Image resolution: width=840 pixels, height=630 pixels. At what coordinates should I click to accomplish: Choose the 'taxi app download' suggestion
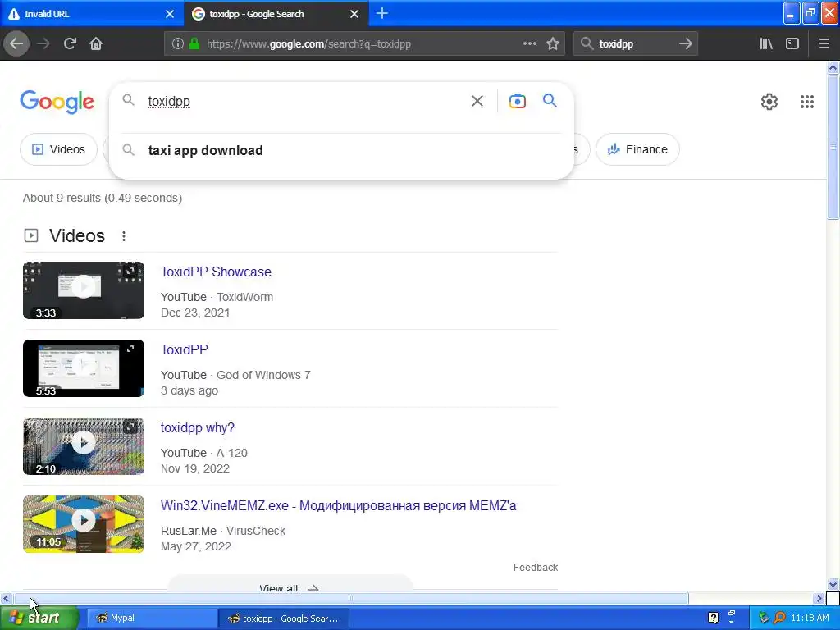coord(341,151)
